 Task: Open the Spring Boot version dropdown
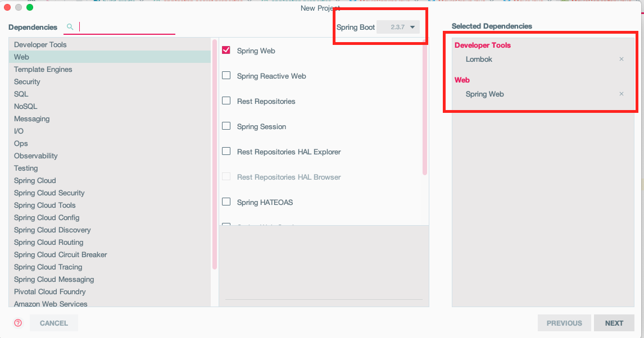[x=398, y=27]
